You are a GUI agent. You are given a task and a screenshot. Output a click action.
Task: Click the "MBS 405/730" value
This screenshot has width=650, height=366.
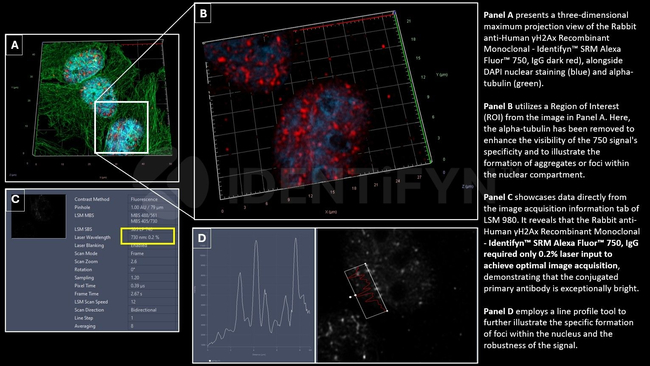click(144, 221)
